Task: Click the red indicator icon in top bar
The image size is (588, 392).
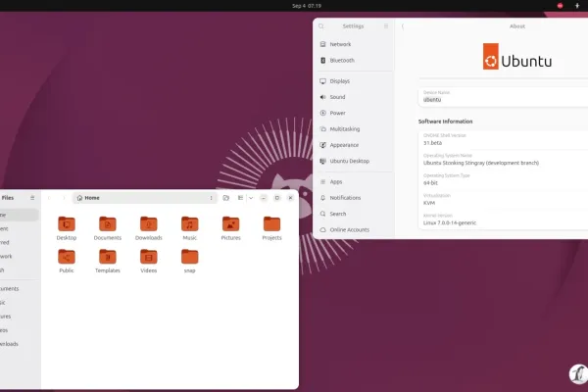Action: click(560, 6)
